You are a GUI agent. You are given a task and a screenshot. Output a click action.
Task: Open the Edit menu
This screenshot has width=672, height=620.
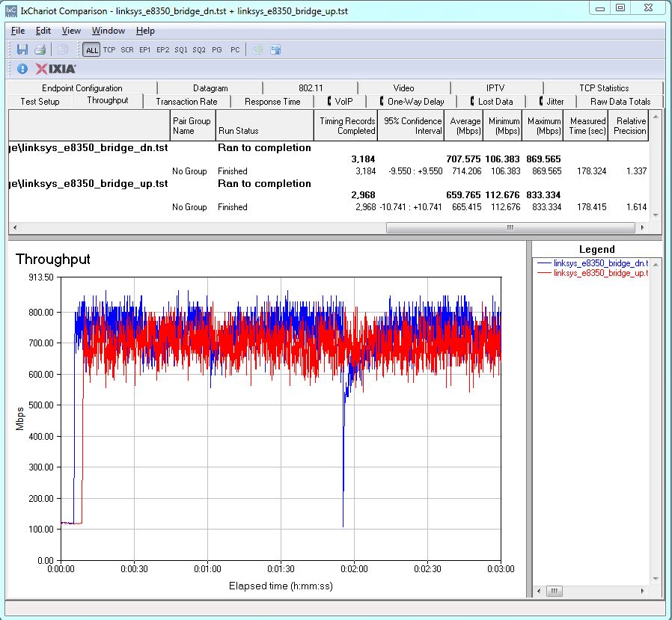(43, 31)
